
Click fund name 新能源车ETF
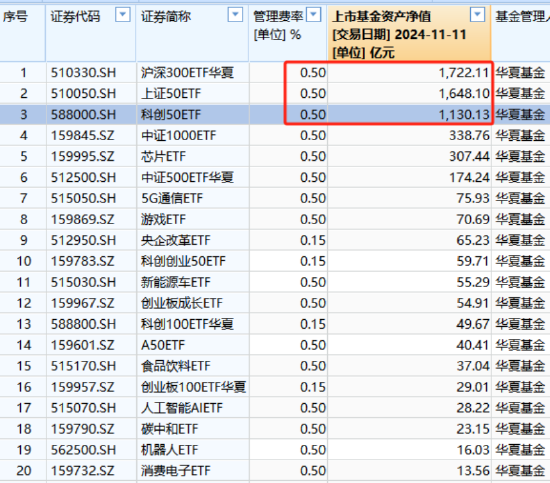click(x=175, y=282)
